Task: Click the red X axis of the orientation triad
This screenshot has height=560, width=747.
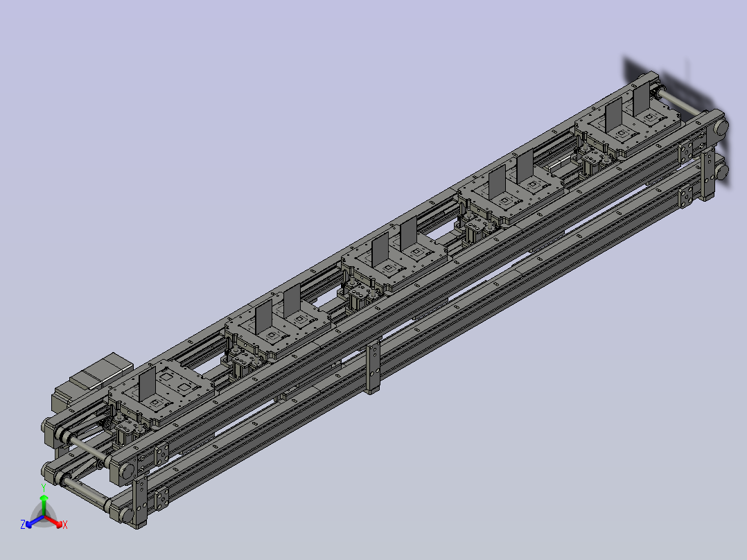Action: pos(55,522)
